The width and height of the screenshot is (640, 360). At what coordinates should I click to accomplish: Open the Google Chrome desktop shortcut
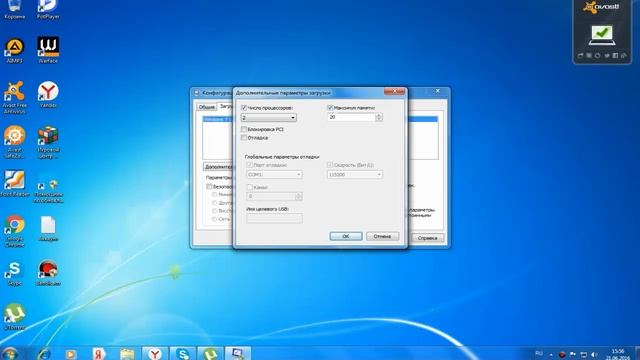(x=15, y=231)
